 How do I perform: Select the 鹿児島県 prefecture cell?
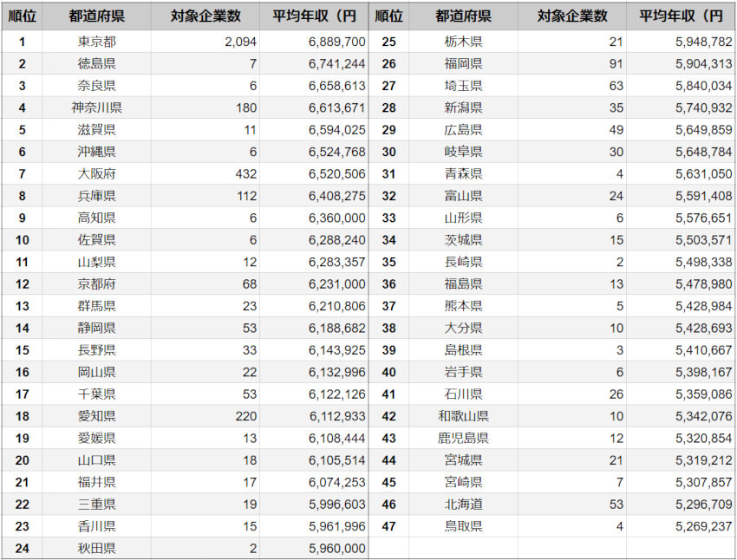coord(463,438)
